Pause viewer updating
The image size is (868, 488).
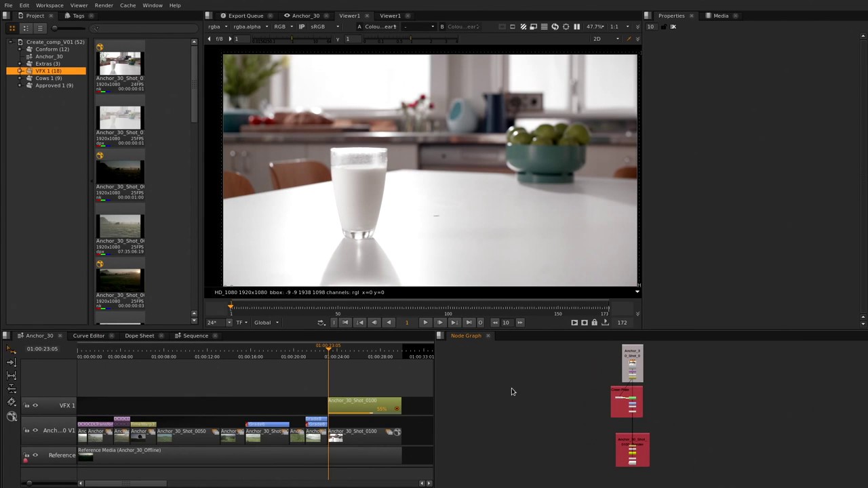(x=576, y=26)
